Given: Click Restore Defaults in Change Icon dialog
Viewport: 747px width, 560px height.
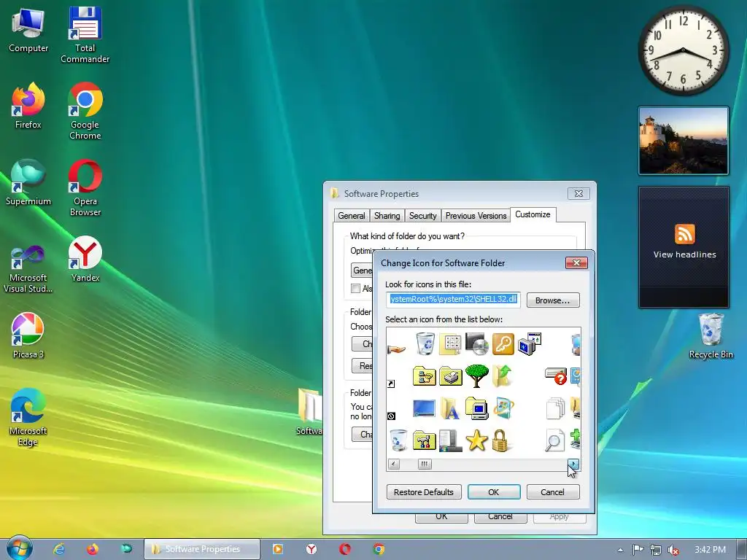Looking at the screenshot, I should 424,492.
